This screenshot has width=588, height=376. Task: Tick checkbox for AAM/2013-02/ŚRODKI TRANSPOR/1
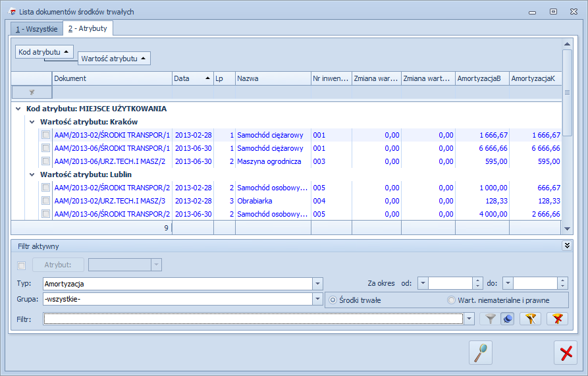pos(45,134)
